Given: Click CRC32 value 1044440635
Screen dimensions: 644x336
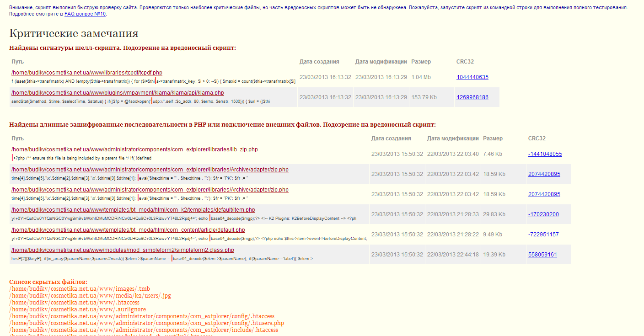Looking at the screenshot, I should (472, 77).
